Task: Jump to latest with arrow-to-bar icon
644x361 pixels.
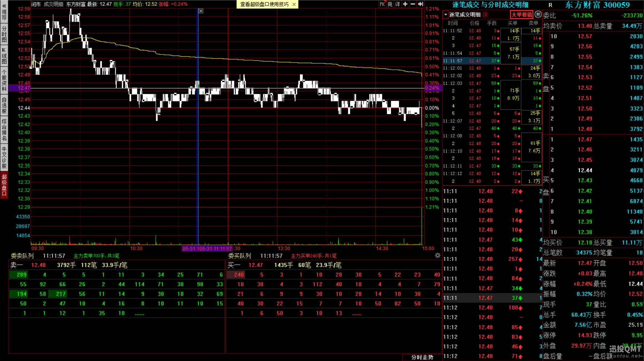Action: 421,4
